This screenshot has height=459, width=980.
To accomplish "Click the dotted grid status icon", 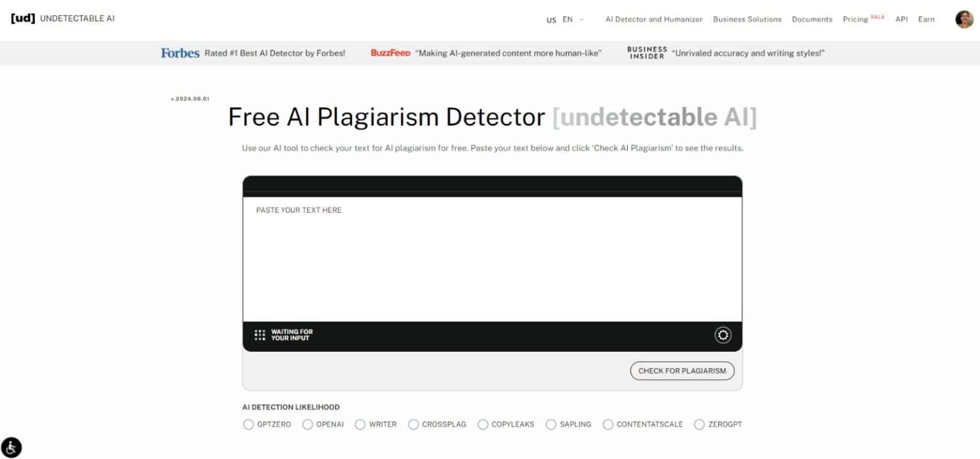I will [260, 335].
